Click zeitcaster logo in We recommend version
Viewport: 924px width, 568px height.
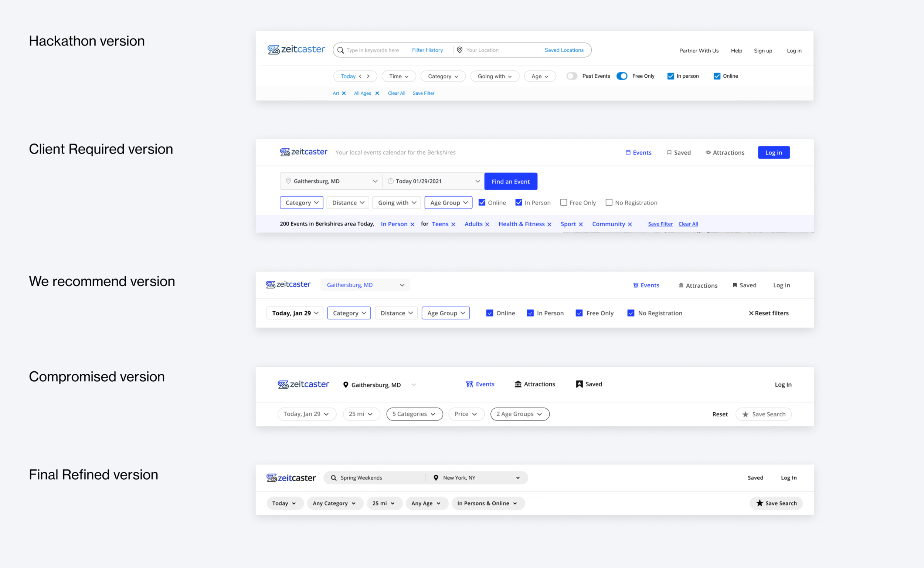click(288, 285)
